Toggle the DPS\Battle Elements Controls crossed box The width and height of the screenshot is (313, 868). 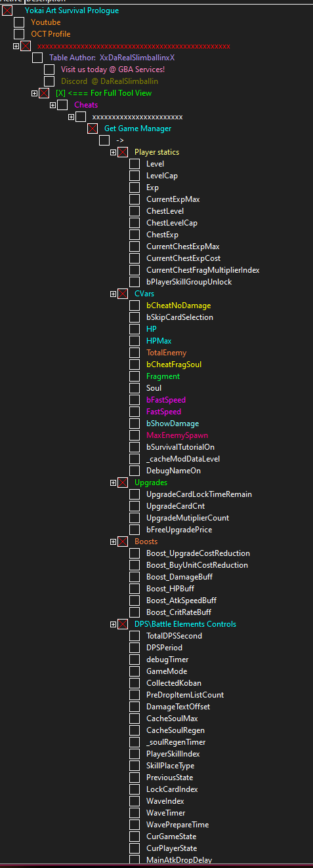point(123,624)
